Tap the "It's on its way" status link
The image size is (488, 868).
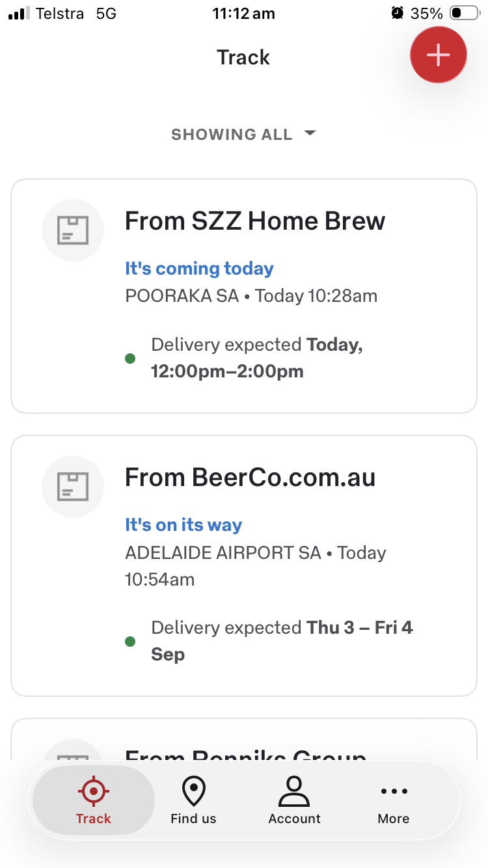(183, 524)
